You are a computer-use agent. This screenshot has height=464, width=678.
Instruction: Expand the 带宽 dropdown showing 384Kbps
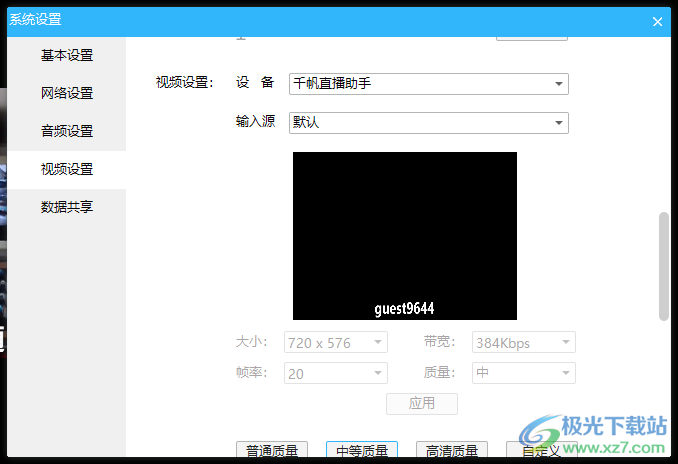coord(524,342)
